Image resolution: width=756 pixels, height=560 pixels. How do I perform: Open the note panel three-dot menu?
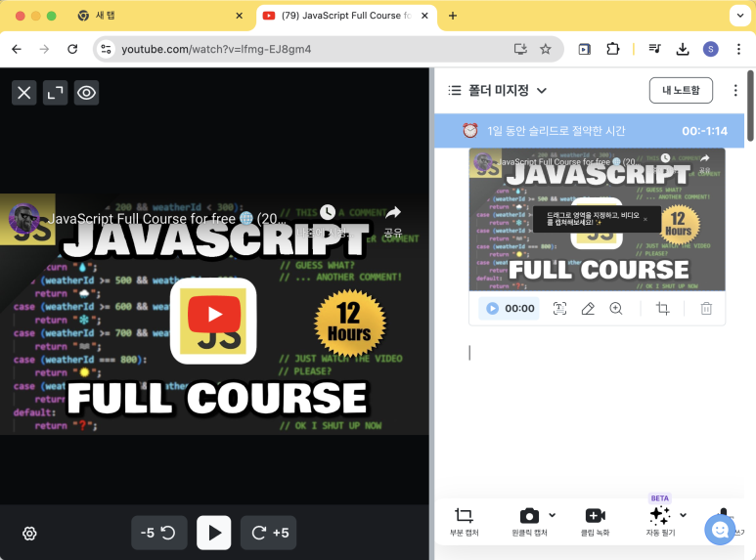735,91
